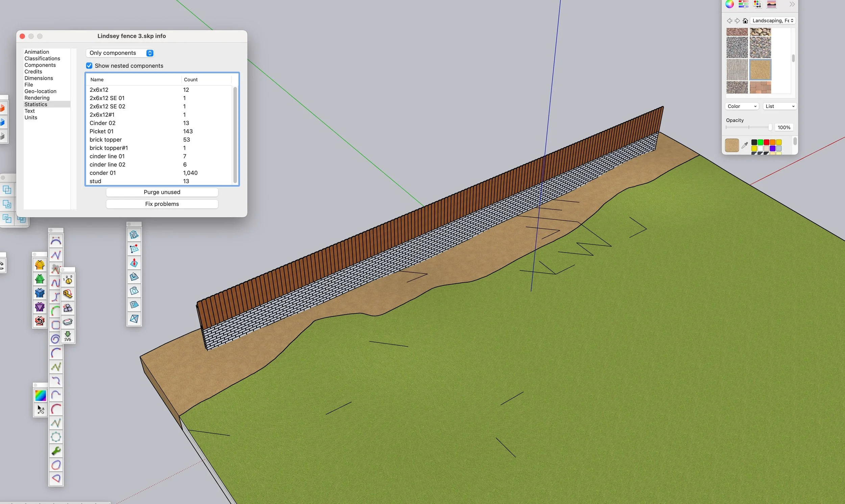Select the classic Bezier curve tool
The width and height of the screenshot is (845, 504).
(56, 241)
